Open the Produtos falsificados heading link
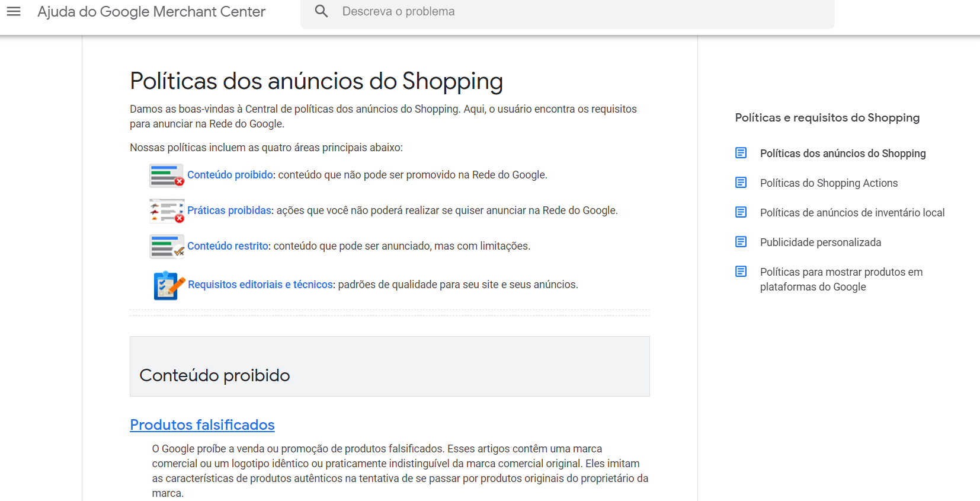The height and width of the screenshot is (501, 980). 202,425
